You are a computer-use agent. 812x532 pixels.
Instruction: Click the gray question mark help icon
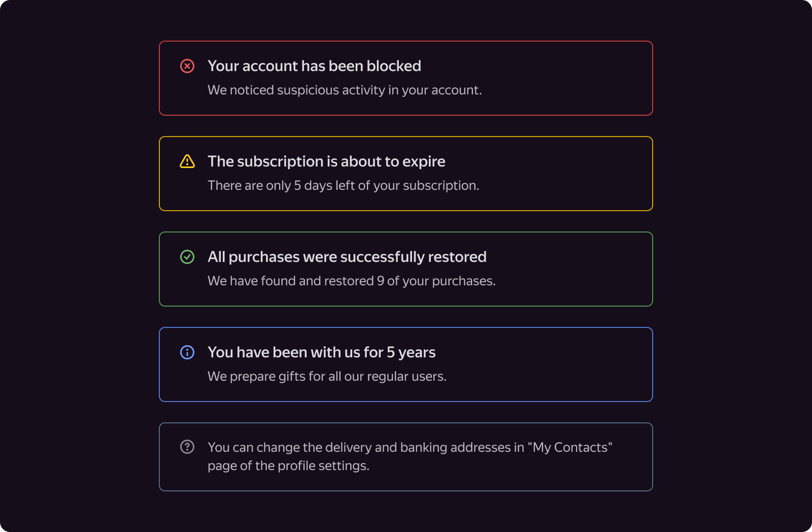click(187, 447)
